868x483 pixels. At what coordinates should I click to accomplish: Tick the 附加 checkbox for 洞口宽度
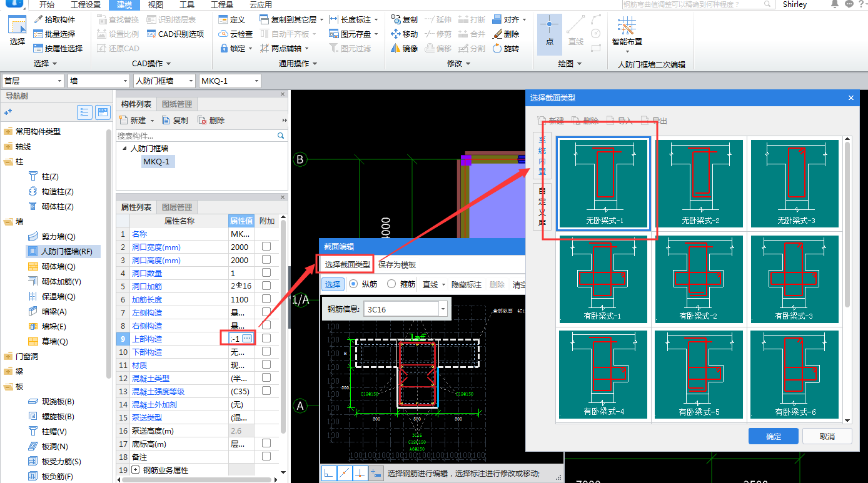pos(266,246)
